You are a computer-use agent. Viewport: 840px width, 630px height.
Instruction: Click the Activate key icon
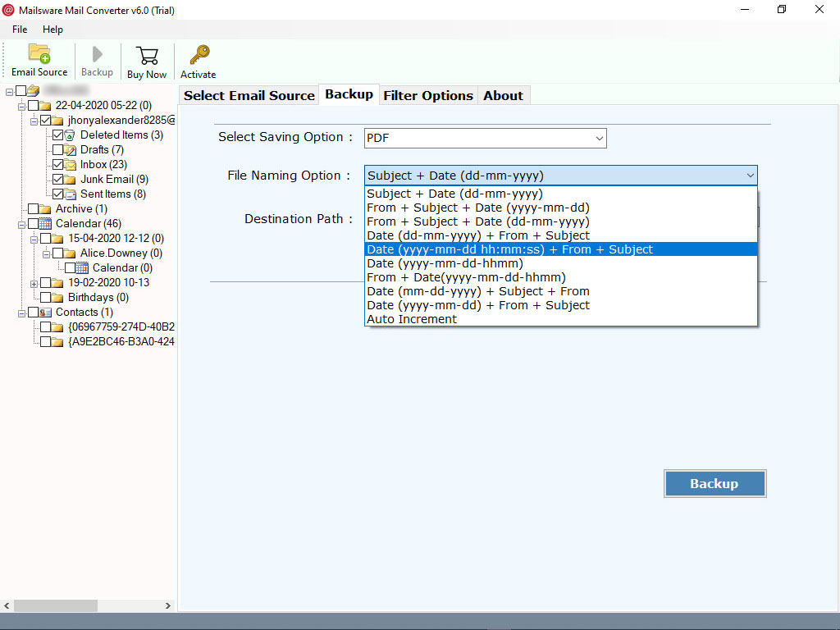click(x=199, y=55)
